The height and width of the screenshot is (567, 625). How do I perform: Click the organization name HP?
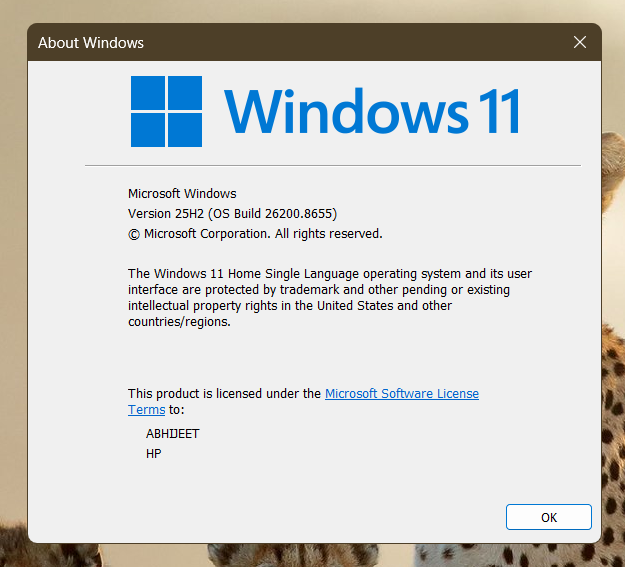pos(153,454)
